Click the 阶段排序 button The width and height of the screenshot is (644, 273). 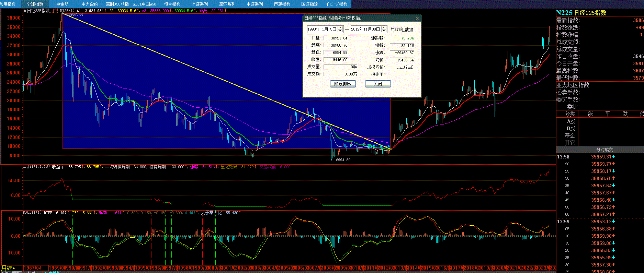click(x=343, y=84)
